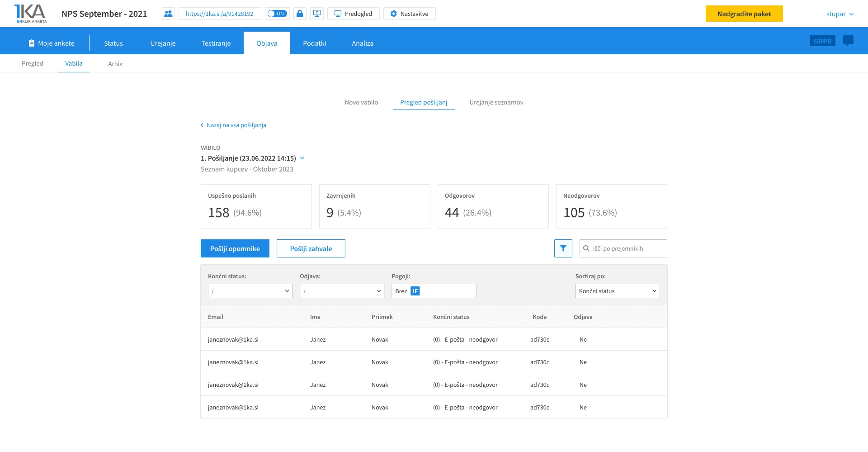Open the filter panel via the funnel icon
Screen dimensions: 868x452
563,248
